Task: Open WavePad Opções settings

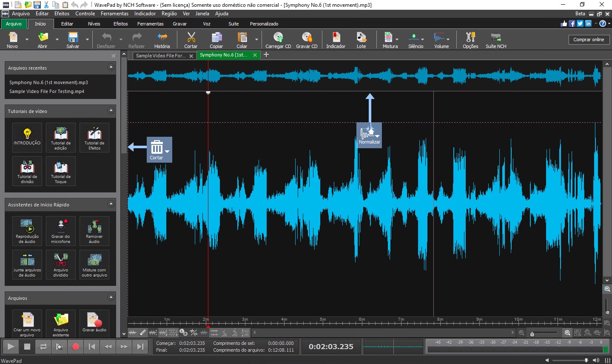Action: pos(470,40)
